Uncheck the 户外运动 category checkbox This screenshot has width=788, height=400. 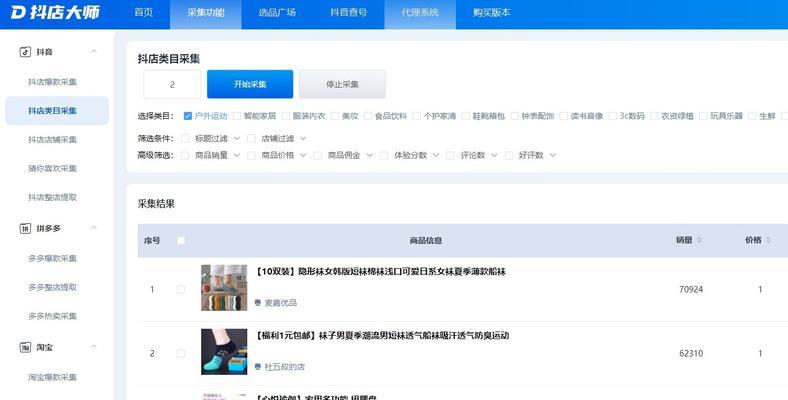pos(188,116)
